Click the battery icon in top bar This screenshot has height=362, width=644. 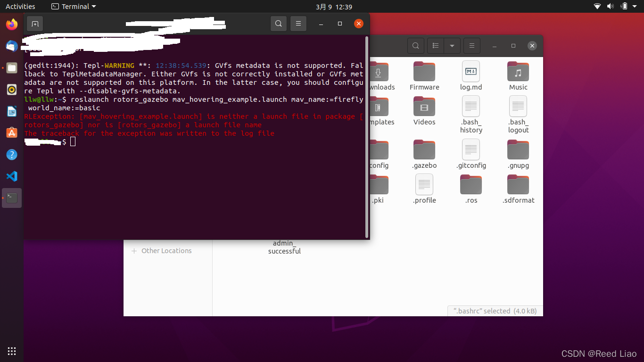click(x=624, y=7)
